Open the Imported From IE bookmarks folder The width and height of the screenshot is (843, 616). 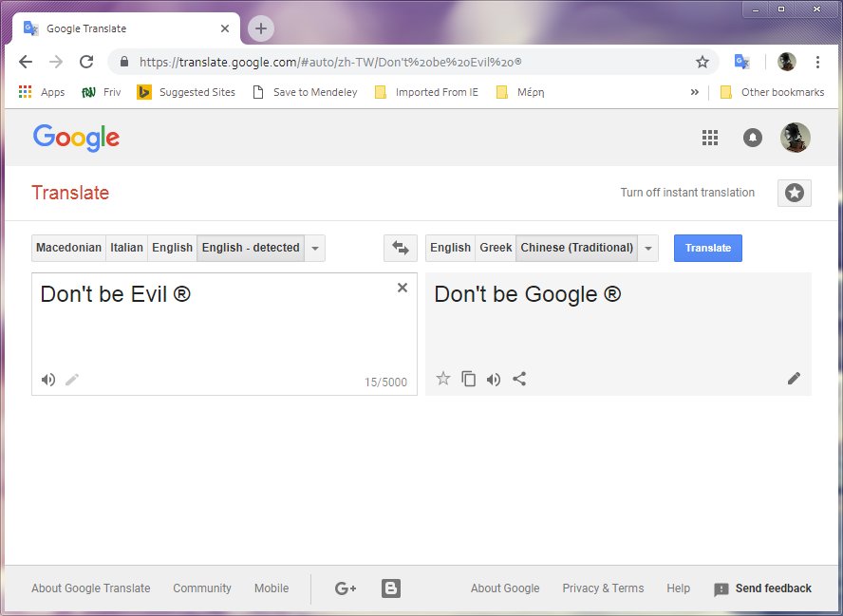(426, 92)
